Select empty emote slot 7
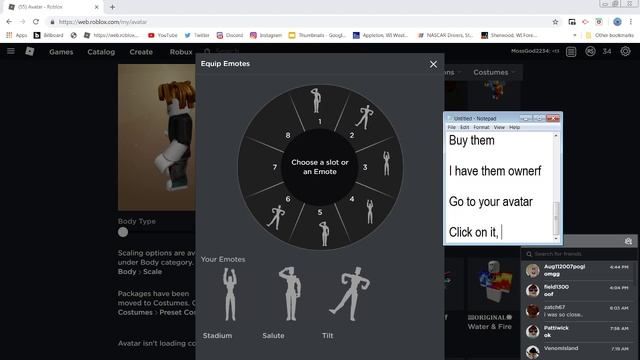Screen dimensions: 640x360 [261, 167]
